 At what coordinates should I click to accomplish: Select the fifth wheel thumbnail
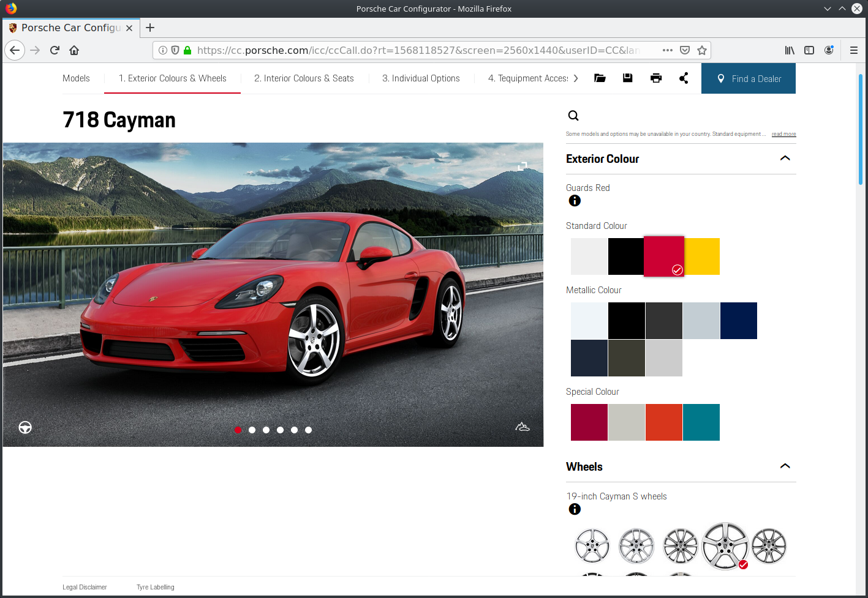point(769,545)
